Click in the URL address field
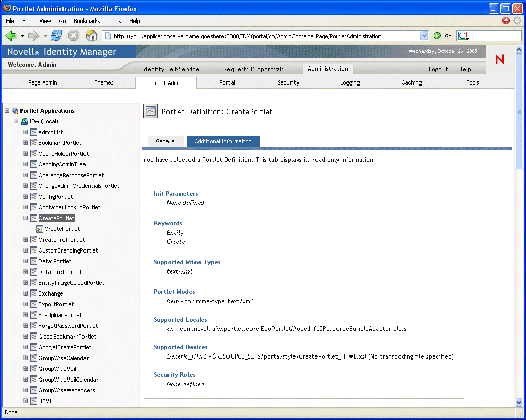 [265, 36]
